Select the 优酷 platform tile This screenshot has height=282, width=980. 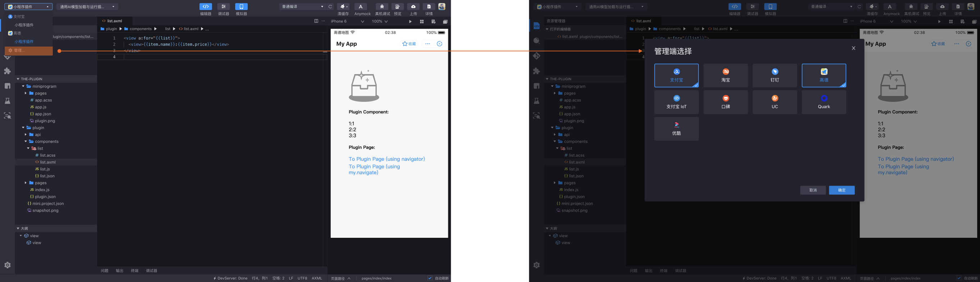[677, 129]
